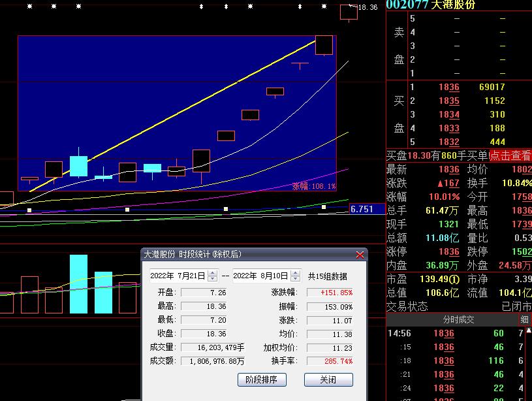The height and width of the screenshot is (401, 532).
Task: Increase the end date with the up spinner
Action: [x=295, y=273]
